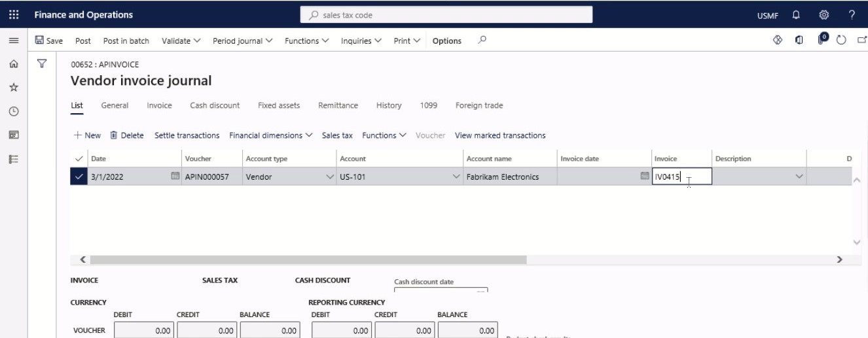Expand the Inquiries menu
This screenshot has height=338, width=868.
click(361, 41)
